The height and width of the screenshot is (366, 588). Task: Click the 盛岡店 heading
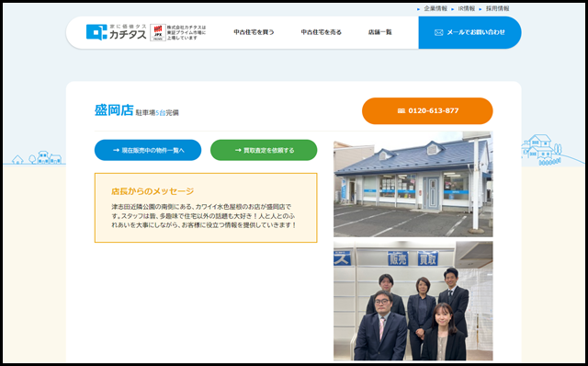[114, 110]
